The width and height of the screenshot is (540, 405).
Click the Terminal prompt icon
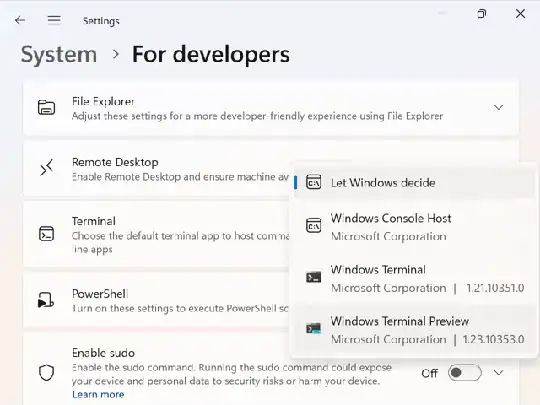pos(46,233)
